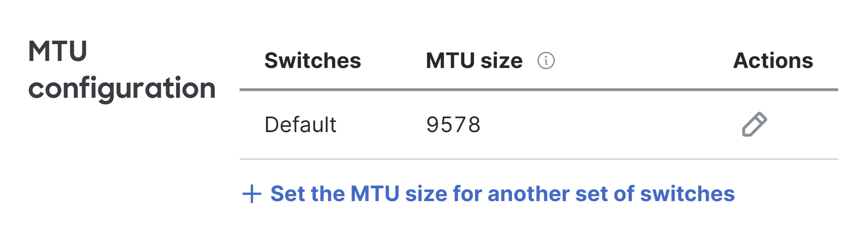Select the Default row in MTU table

[539, 124]
